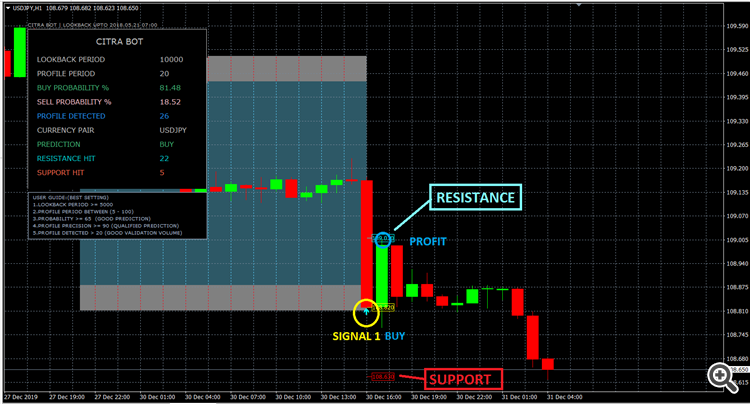Screen dimensions: 750x404
Task: Click the 30 Dec 10:00 time label
Action: tap(293, 397)
